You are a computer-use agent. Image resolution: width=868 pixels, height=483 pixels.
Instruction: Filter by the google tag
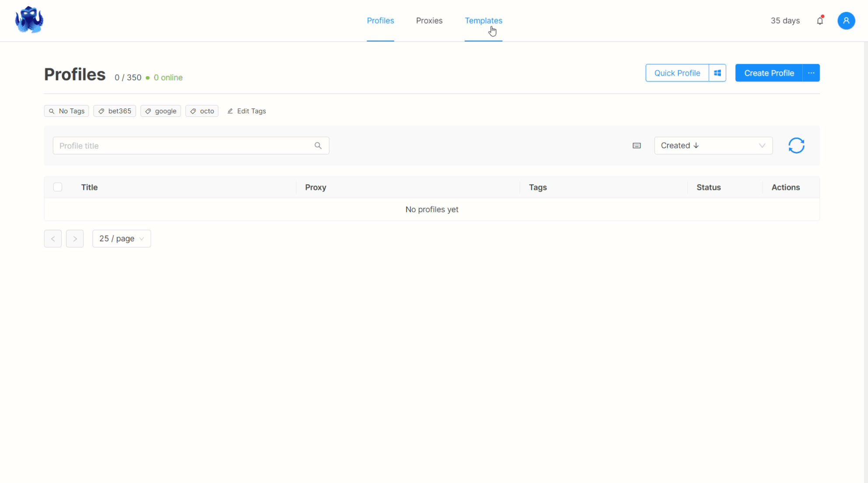tap(161, 111)
